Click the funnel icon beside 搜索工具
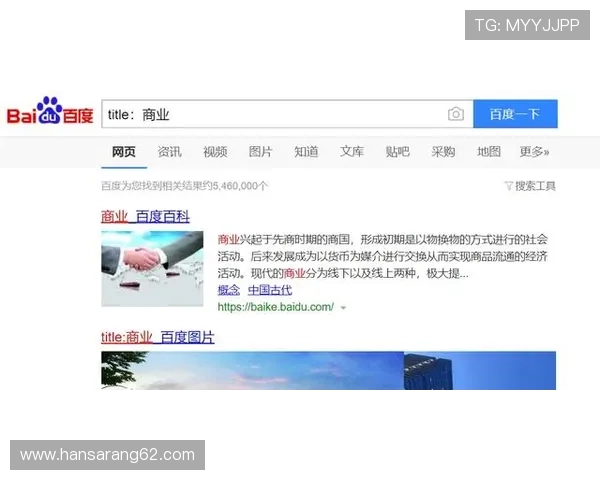This screenshot has width=600, height=480. click(509, 186)
